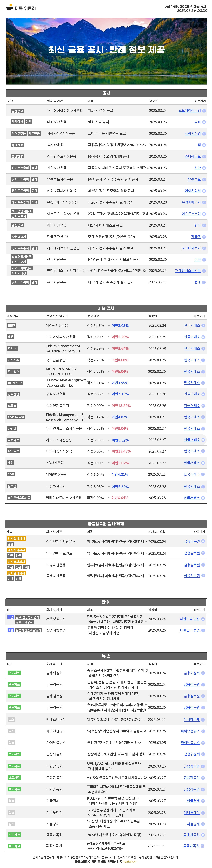Click the NEW tag in 지분 공시

(11, 326)
